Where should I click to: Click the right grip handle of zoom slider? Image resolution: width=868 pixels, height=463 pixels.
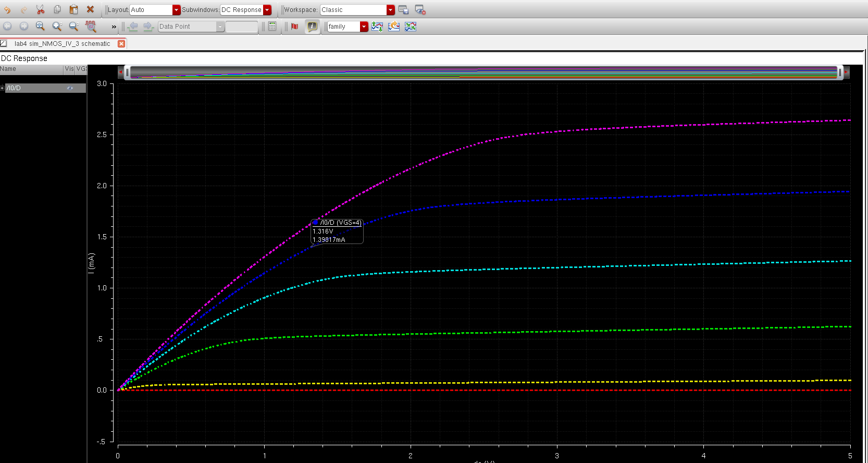click(x=840, y=72)
